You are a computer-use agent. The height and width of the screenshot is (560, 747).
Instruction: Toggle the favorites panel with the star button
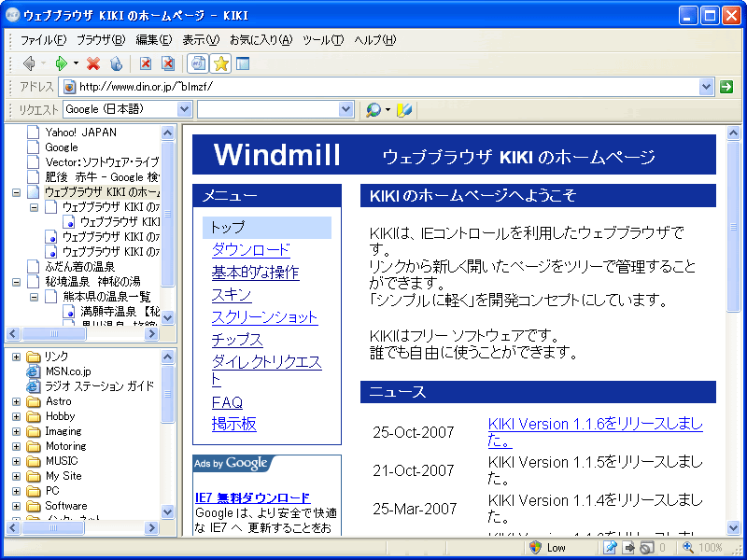[220, 63]
